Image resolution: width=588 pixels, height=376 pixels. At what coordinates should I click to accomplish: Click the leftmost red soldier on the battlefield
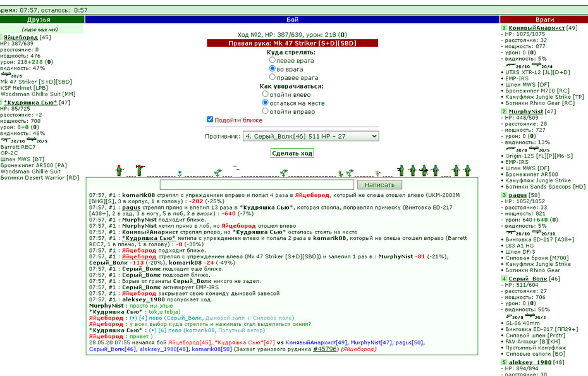pos(119,170)
